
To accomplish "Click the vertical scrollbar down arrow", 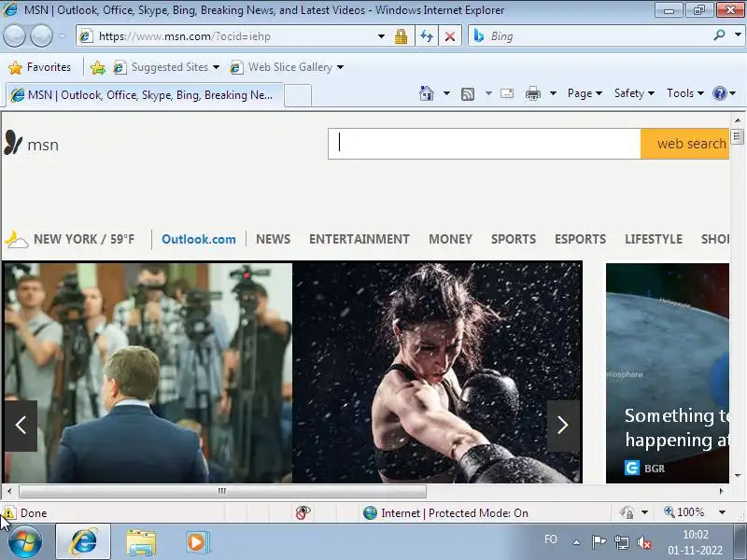I will click(x=738, y=475).
